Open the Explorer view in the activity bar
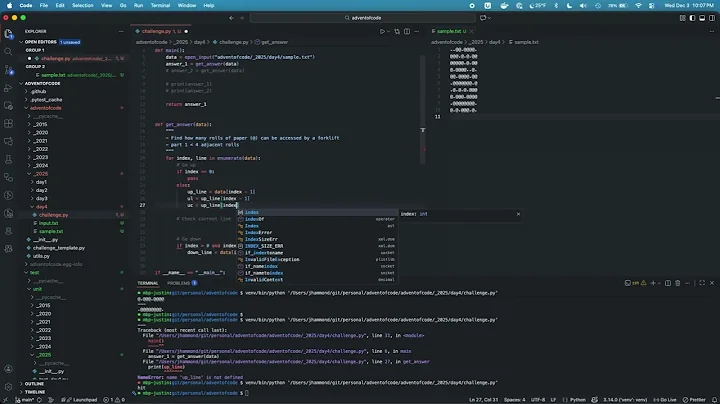Screen dimensions: 720x404 (8, 34)
